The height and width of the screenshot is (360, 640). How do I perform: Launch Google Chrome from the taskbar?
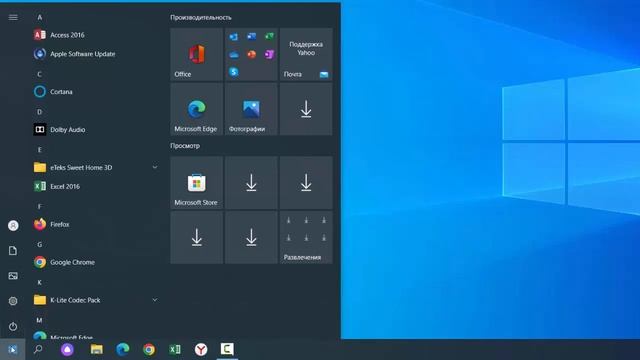pyautogui.click(x=149, y=349)
